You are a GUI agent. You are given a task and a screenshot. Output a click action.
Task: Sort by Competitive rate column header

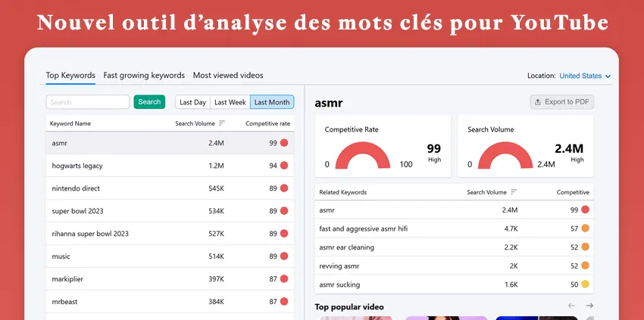(x=267, y=123)
